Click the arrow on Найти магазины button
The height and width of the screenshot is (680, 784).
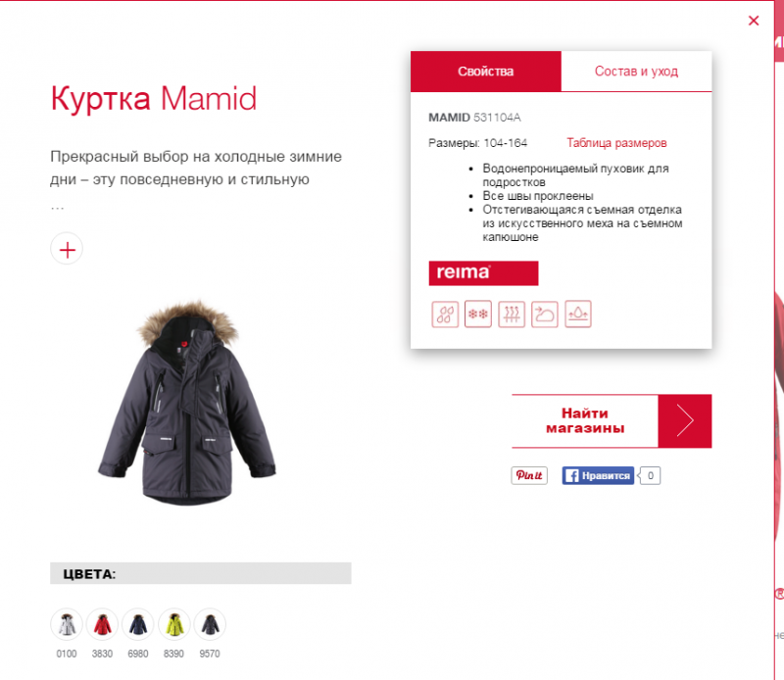(x=685, y=420)
